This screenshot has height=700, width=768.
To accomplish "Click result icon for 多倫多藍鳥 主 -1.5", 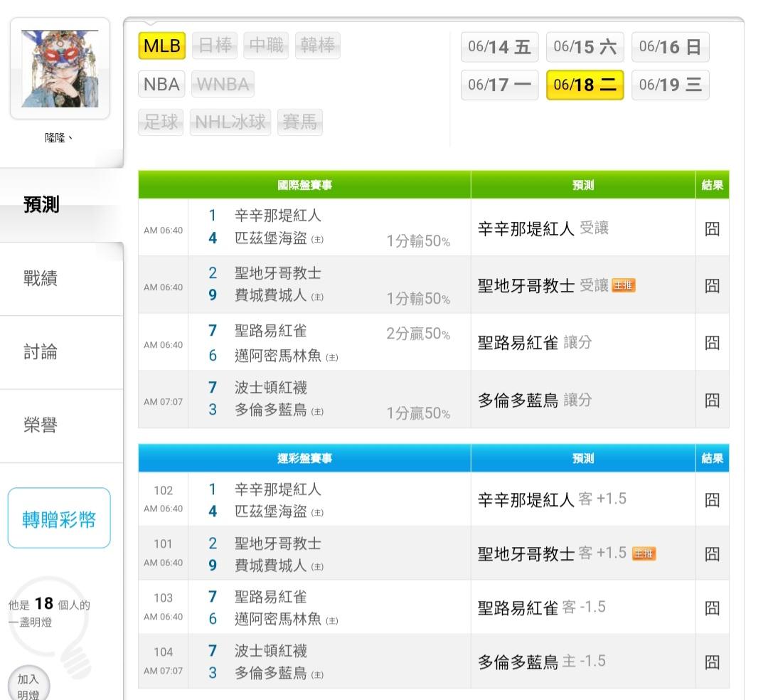I will (x=712, y=662).
